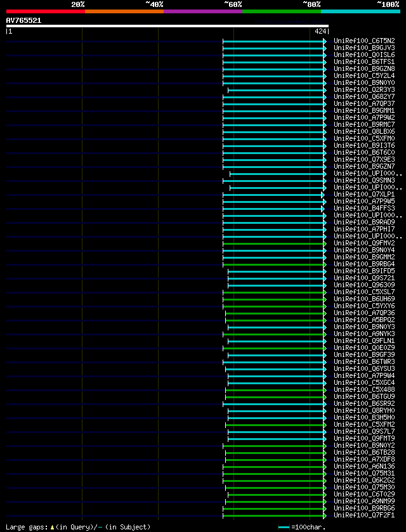Select the UniRef100_A7QP37 label
Image resolution: width=406 pixels, height=532 pixels.
click(364, 104)
